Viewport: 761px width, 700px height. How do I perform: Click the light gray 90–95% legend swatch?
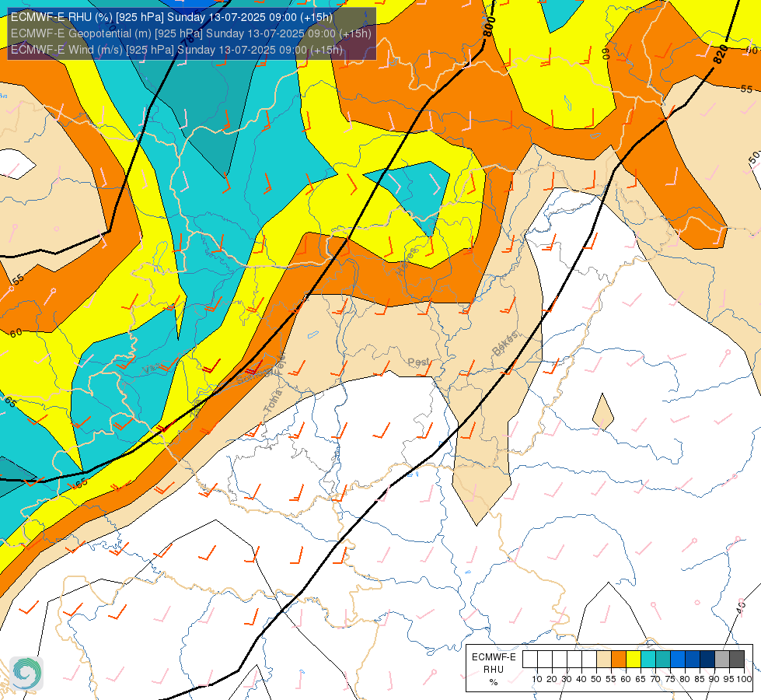click(x=722, y=660)
